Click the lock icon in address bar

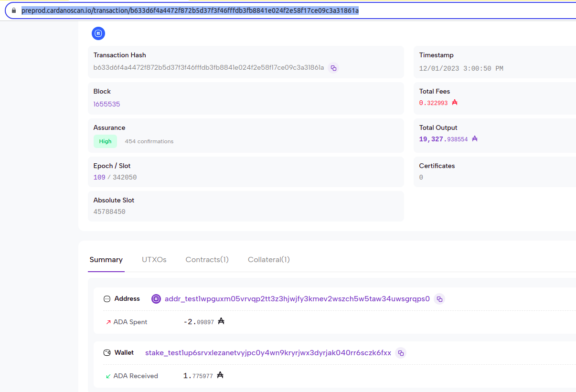14,10
